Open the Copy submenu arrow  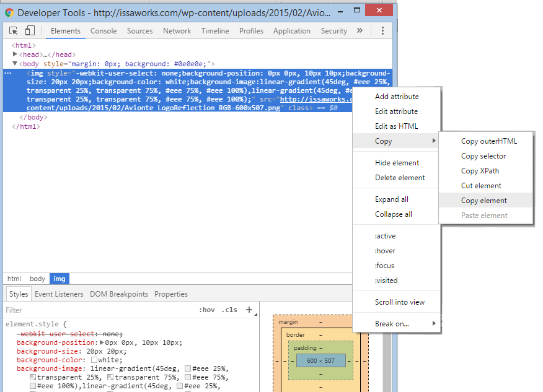click(x=433, y=141)
